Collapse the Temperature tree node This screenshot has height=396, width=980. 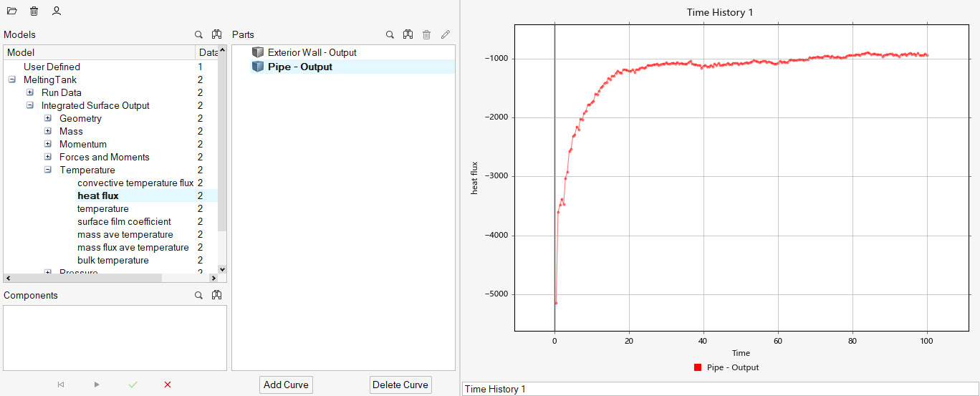point(48,170)
